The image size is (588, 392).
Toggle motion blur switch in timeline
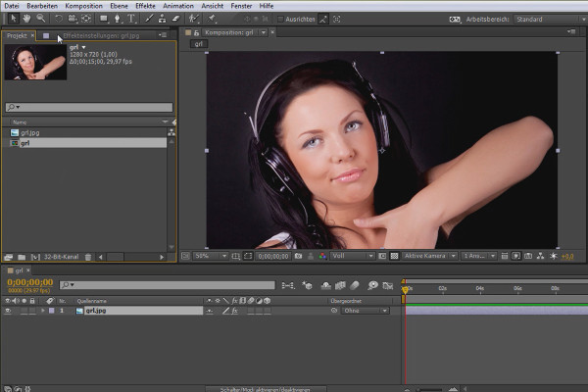[355, 286]
